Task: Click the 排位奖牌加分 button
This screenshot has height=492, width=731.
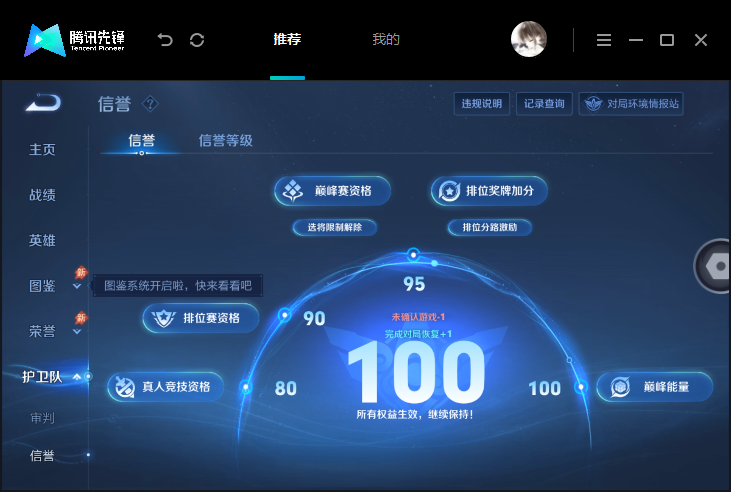Action: click(x=489, y=191)
